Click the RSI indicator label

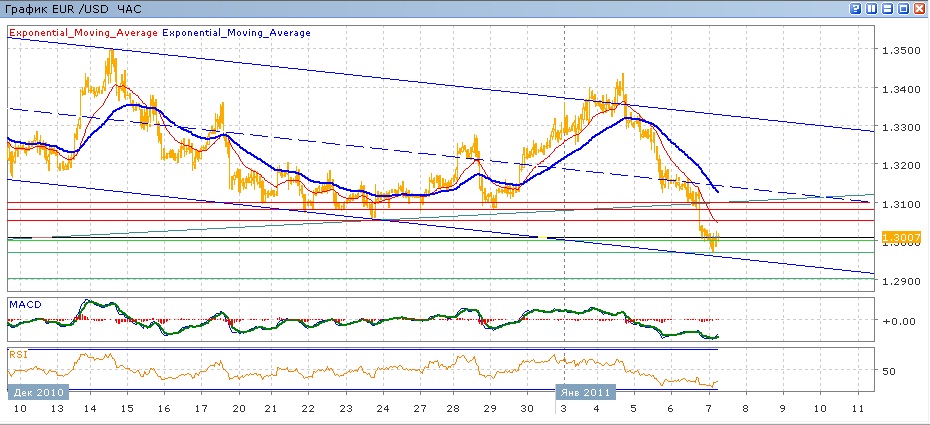(x=17, y=353)
